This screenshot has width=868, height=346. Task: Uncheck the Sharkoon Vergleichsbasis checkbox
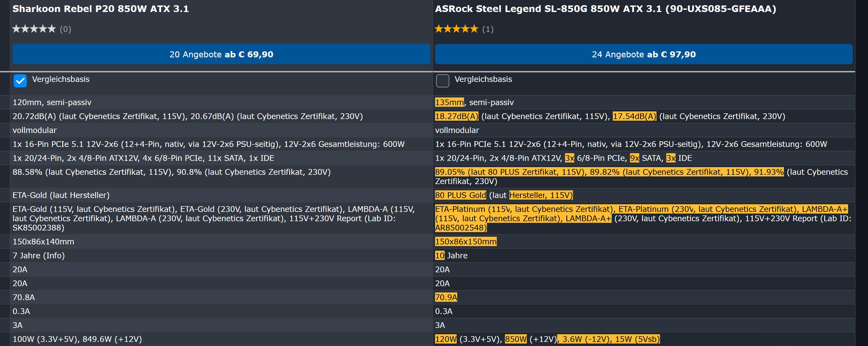(x=20, y=81)
